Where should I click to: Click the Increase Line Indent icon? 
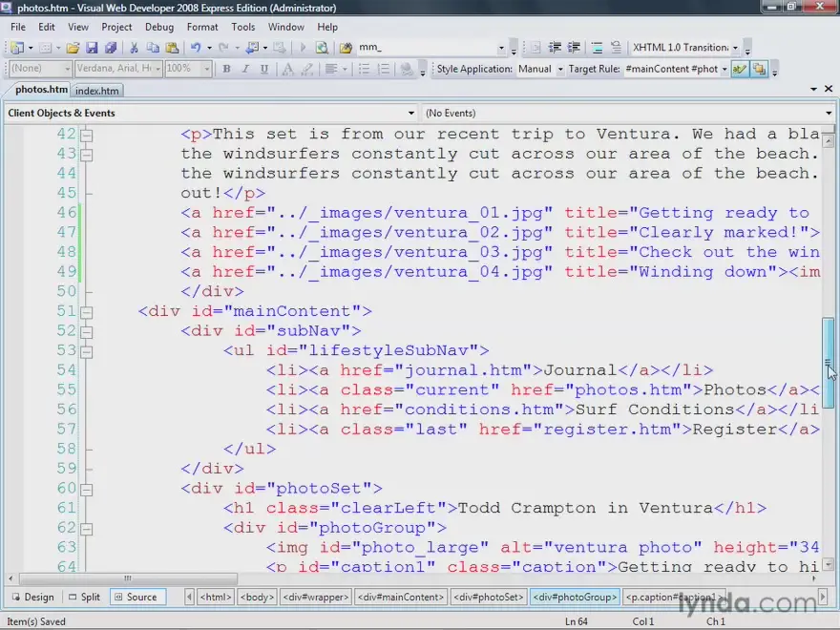pyautogui.click(x=574, y=48)
